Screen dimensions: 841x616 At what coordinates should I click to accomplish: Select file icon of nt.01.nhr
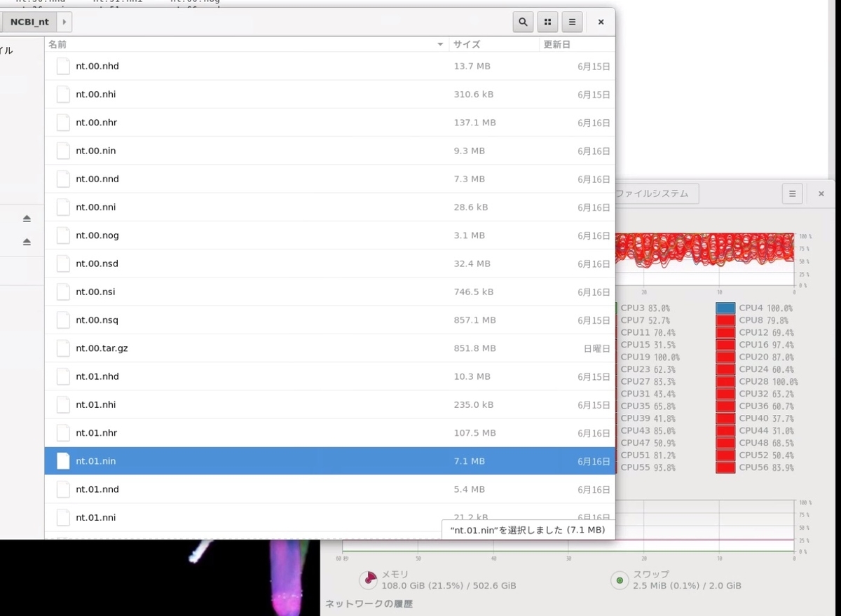63,433
